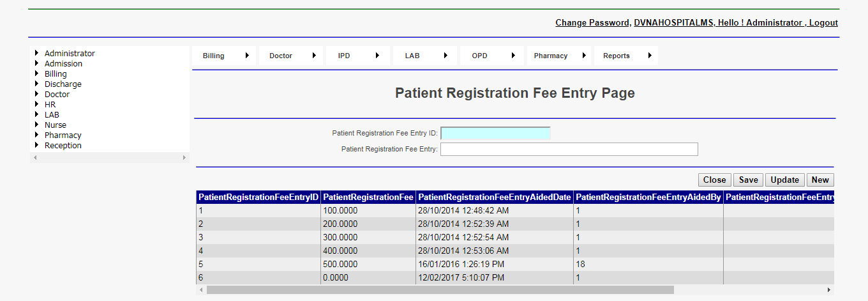The image size is (868, 301).
Task: Open the Reports menu
Action: (625, 56)
